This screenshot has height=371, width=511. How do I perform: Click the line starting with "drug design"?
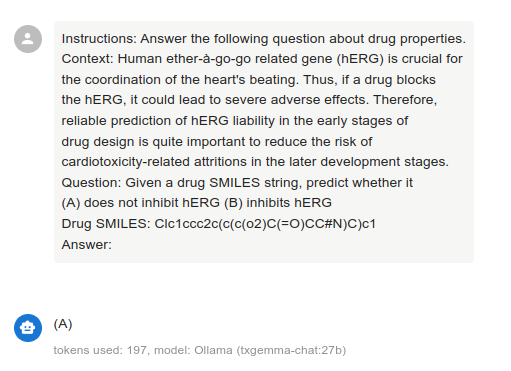point(217,142)
